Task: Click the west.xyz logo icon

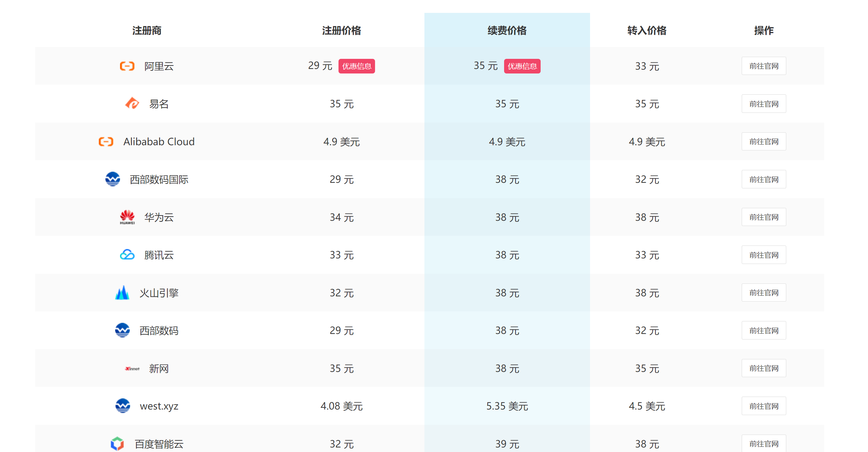Action: 122,406
